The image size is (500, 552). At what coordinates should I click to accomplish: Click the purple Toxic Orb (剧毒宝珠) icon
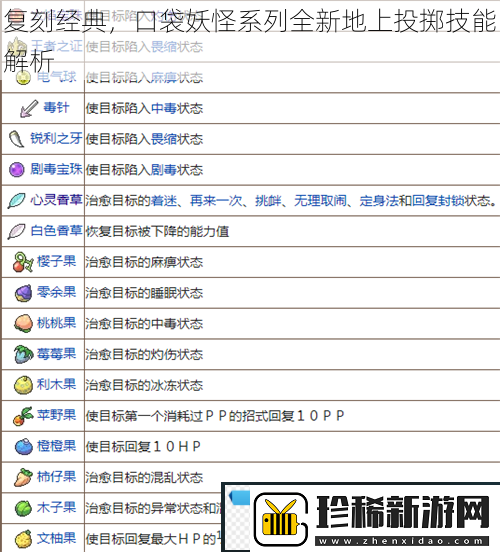[16, 170]
